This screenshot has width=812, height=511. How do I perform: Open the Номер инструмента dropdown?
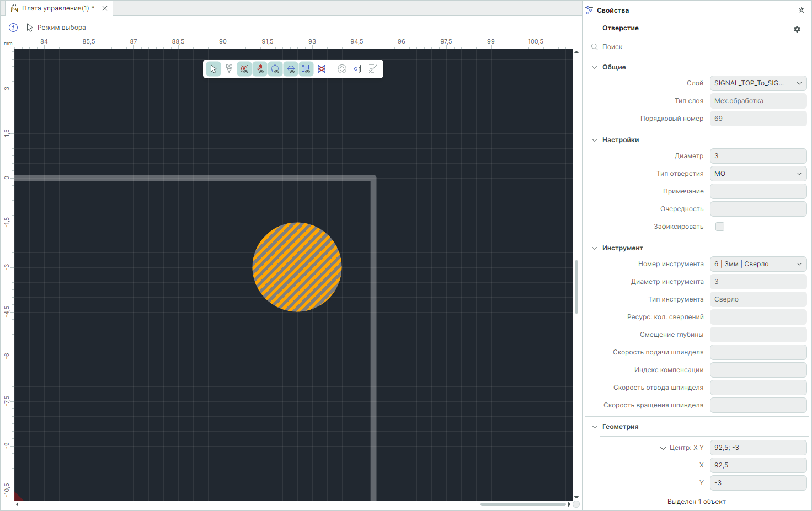point(758,264)
